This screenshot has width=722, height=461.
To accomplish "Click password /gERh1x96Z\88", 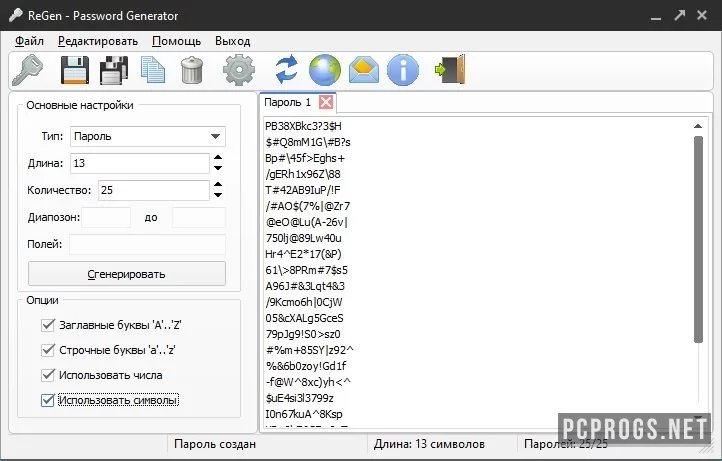I will (303, 174).
